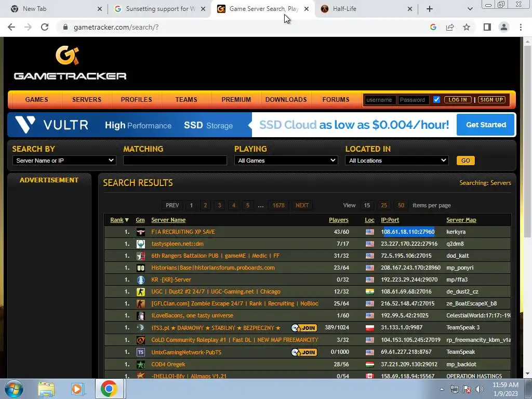Click the game icon for KR -[KR]-Server

140,280
